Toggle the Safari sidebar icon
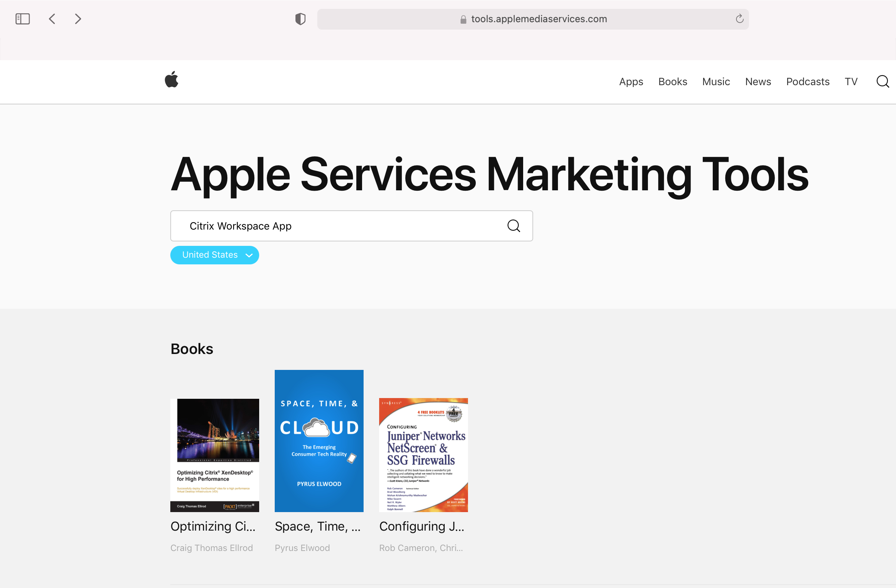This screenshot has height=588, width=896. point(23,19)
